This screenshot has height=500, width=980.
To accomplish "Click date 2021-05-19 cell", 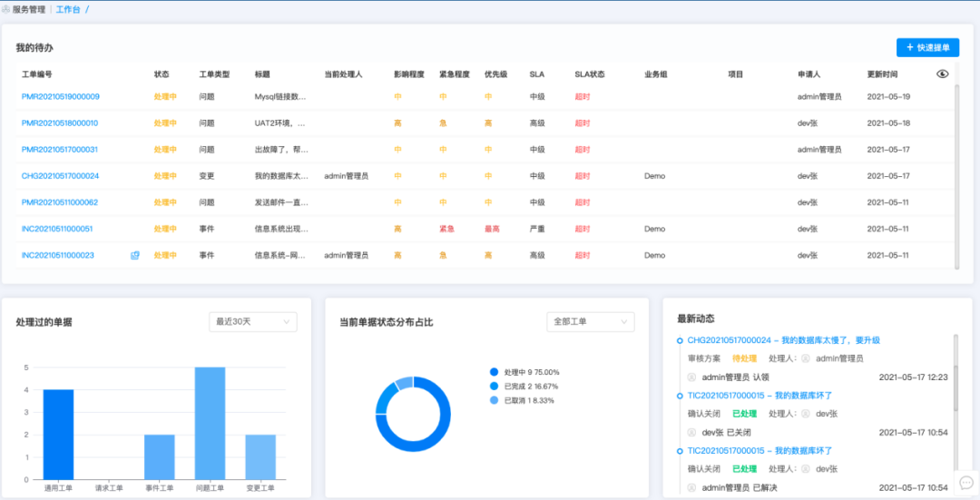I will point(888,97).
